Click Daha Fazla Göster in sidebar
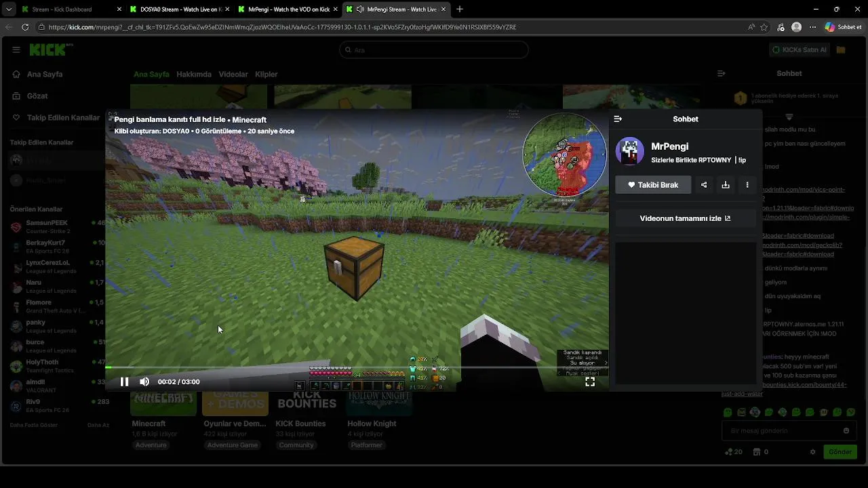This screenshot has width=868, height=488. (34, 425)
